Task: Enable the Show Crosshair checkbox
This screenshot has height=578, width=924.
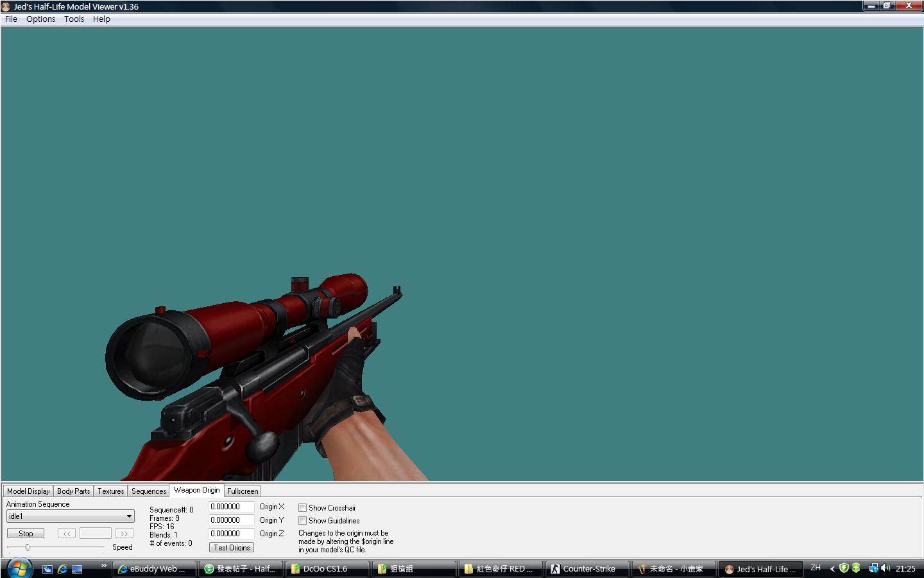Action: point(302,508)
